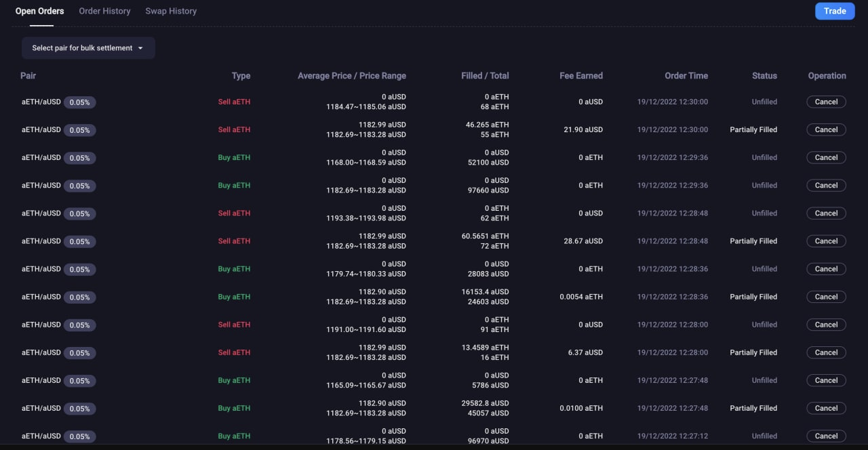
Task: Cancel the 72 aETH partially filled order
Action: [826, 241]
